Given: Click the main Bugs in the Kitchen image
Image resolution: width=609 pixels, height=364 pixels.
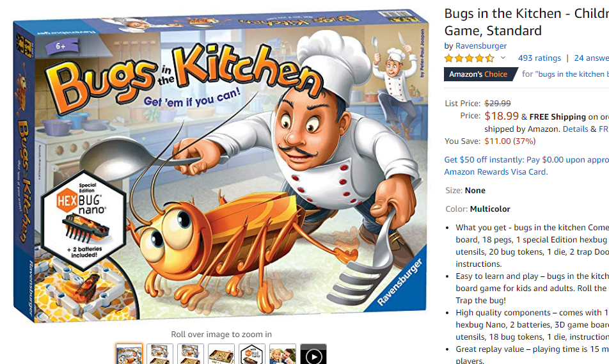Looking at the screenshot, I should click(221, 166).
